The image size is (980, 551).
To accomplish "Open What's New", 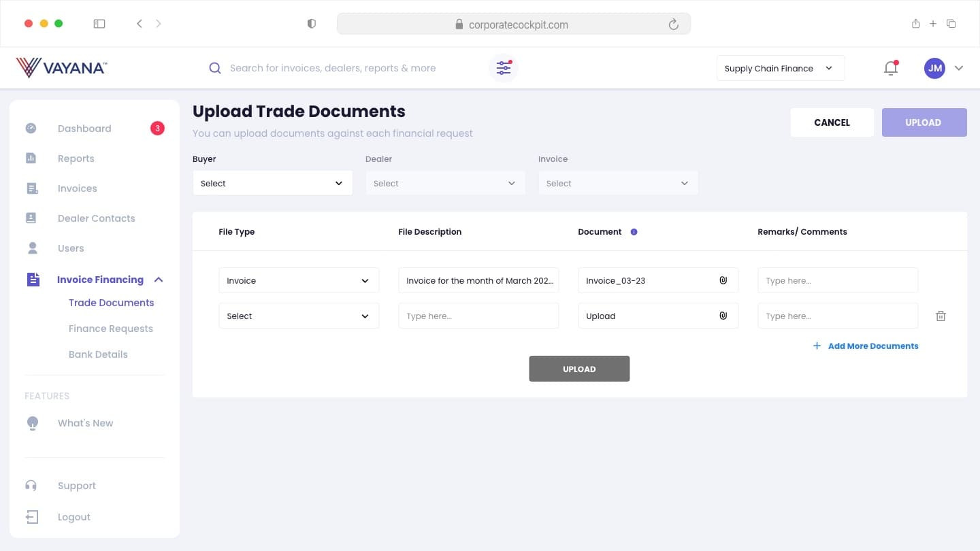I will 86,423.
